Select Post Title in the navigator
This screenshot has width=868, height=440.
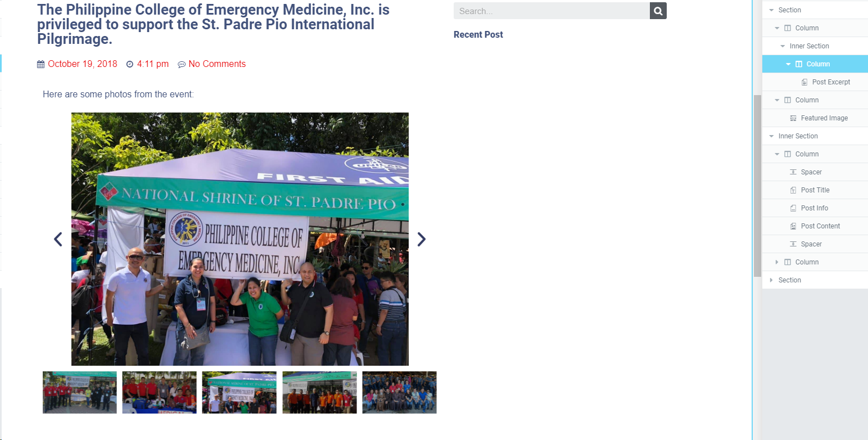[x=815, y=190]
